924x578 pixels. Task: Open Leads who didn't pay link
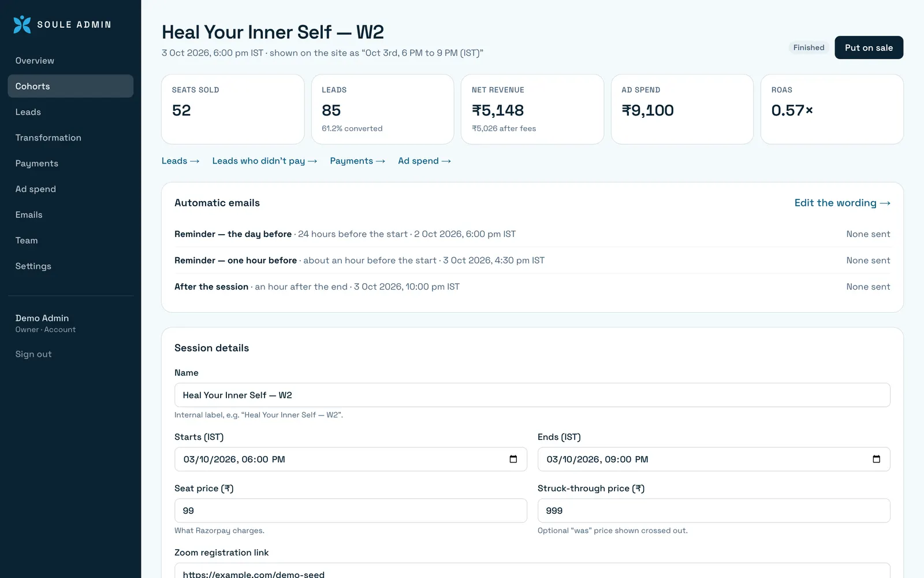pos(264,161)
